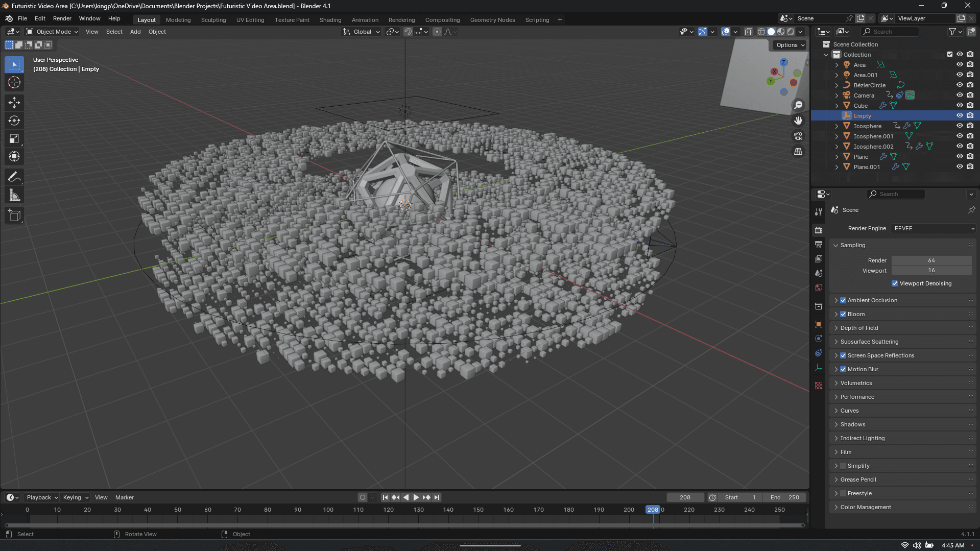Switch viewport to material preview shading
Viewport: 980px width, 551px height.
pos(781,32)
